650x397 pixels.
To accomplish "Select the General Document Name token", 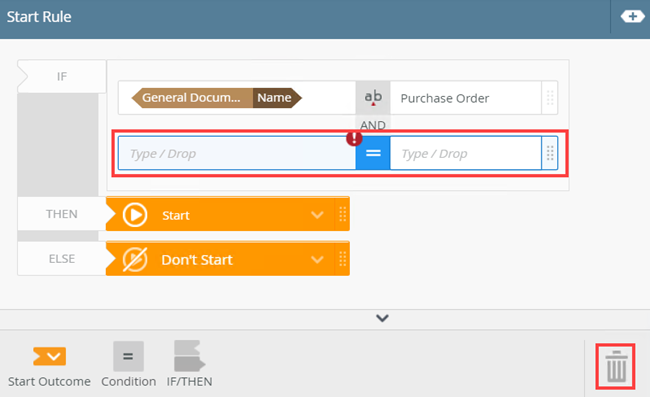I will (x=216, y=98).
